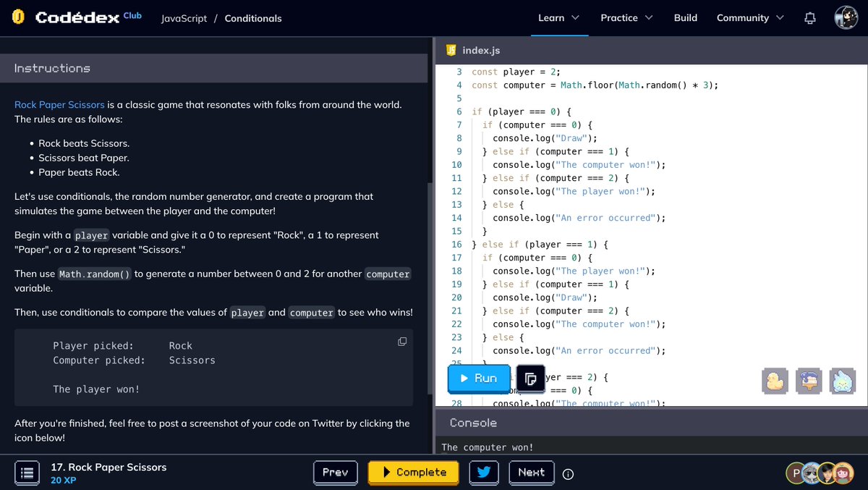The width and height of the screenshot is (868, 490).
Task: Copy the example output code block
Action: click(402, 342)
